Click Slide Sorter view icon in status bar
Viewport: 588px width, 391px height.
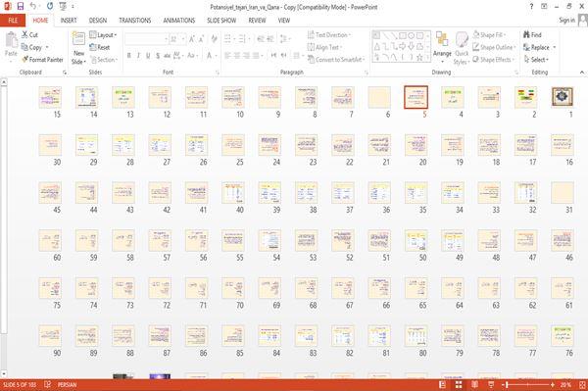coord(459,384)
